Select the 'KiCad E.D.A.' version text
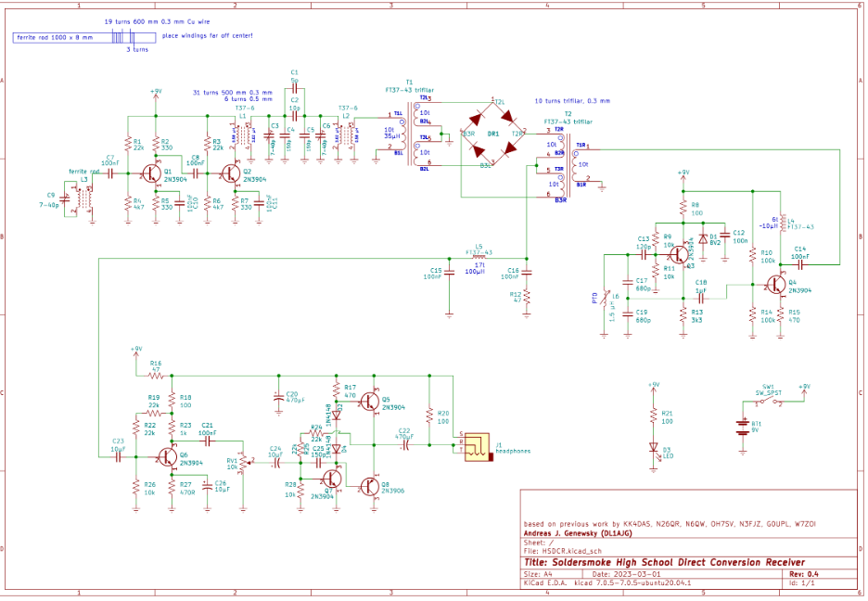Viewport: 868px width, 601px height. tap(607, 582)
